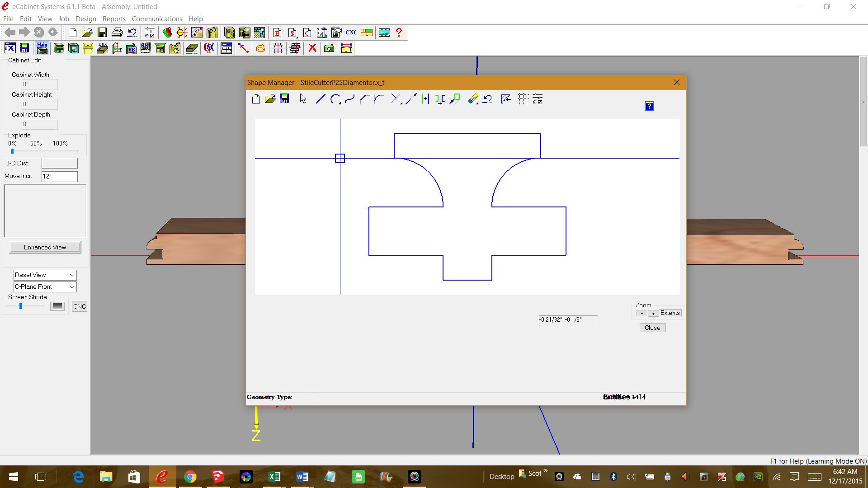This screenshot has width=868, height=488.
Task: Open the Design menu
Action: (x=85, y=19)
